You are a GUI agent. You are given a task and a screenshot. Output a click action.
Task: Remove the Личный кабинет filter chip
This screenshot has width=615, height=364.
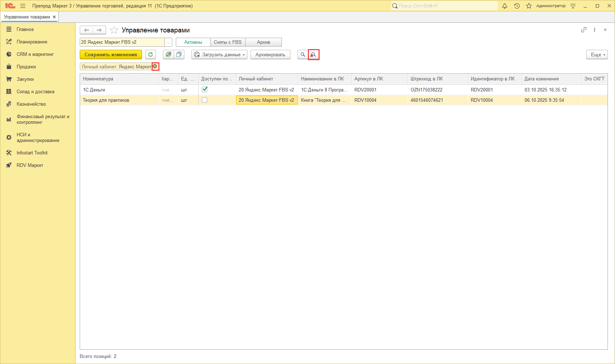(x=155, y=67)
